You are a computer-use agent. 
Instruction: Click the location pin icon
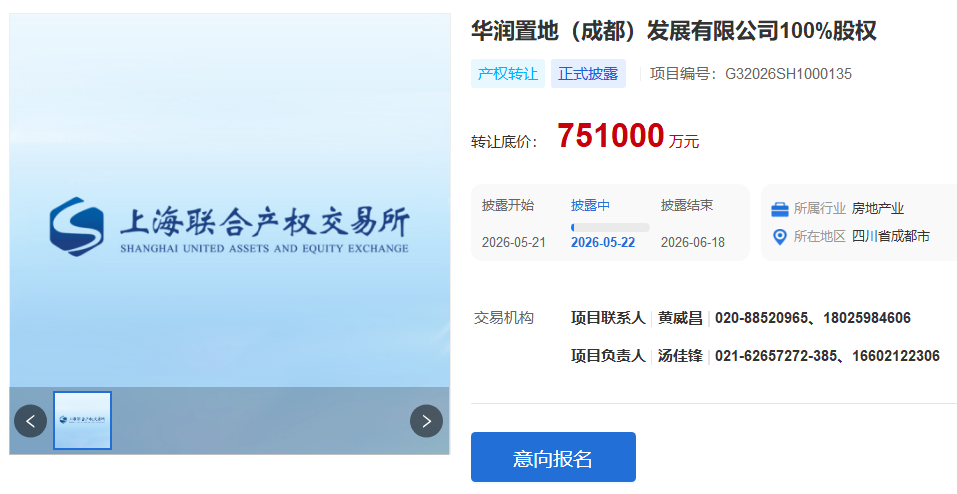[779, 237]
